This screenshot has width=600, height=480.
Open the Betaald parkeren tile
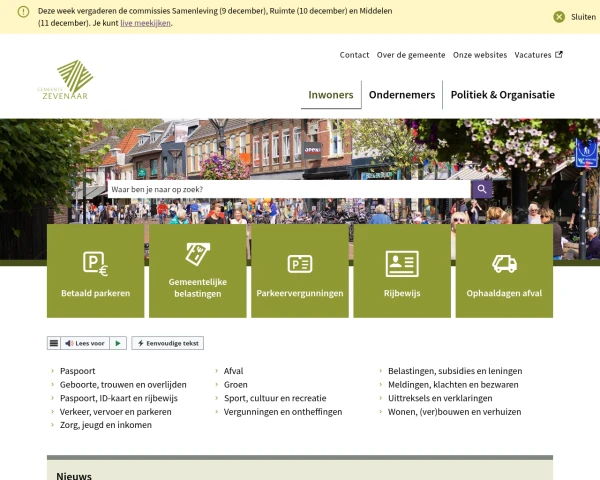click(x=96, y=271)
